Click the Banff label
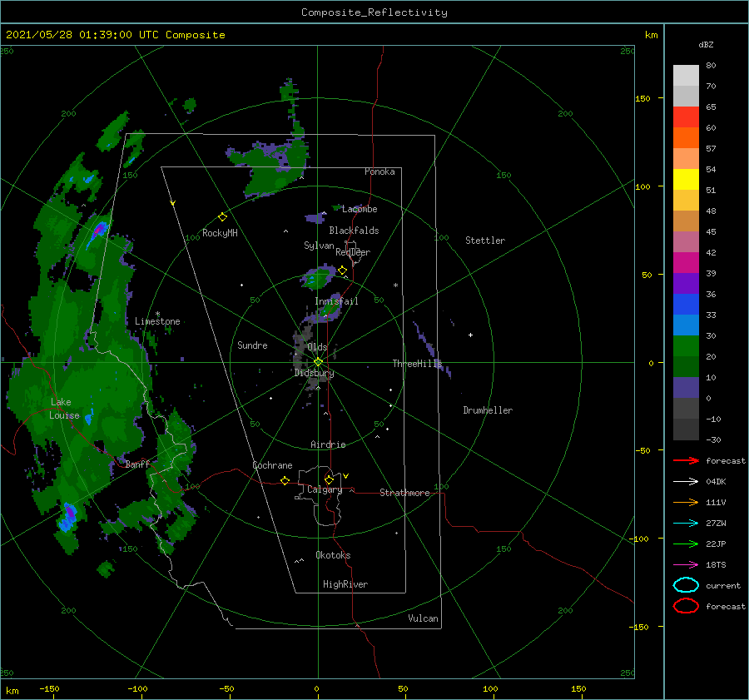 pyautogui.click(x=137, y=464)
